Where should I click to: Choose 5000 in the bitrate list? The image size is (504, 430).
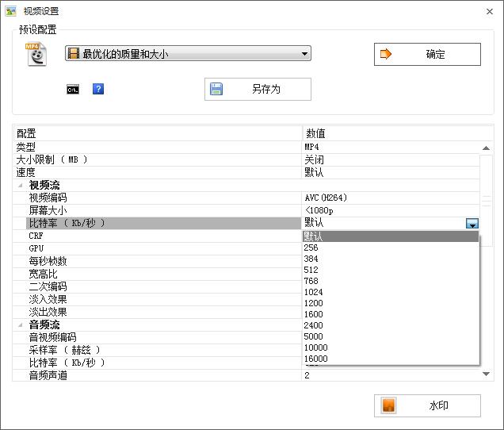pyautogui.click(x=314, y=336)
